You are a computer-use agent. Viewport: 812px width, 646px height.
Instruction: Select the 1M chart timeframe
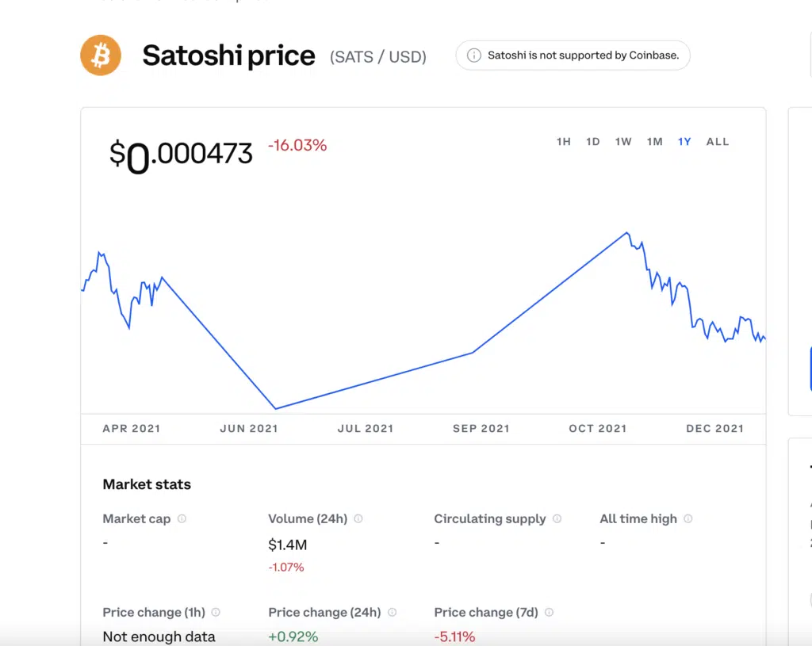pos(654,142)
